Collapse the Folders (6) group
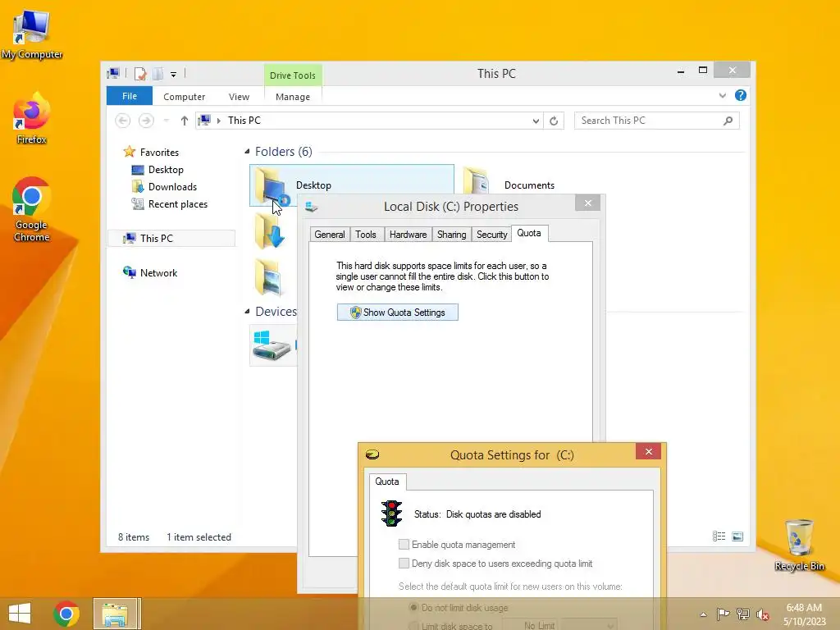The image size is (840, 630). (247, 152)
